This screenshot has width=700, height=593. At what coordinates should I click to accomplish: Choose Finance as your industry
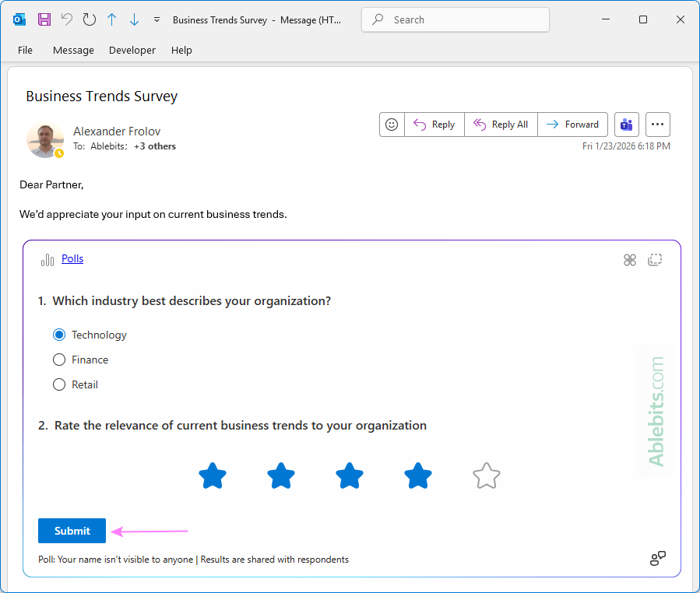point(59,360)
